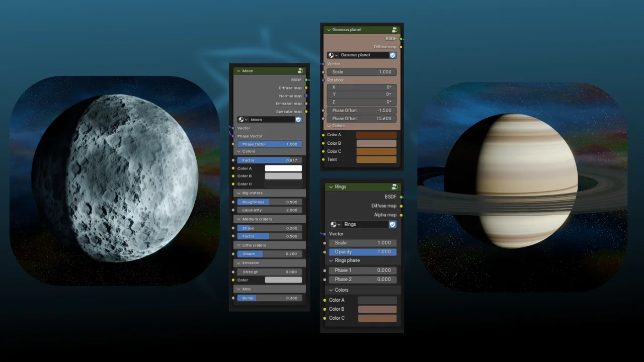Collapse the Rings phase section
This screenshot has width=644, height=362.
332,260
